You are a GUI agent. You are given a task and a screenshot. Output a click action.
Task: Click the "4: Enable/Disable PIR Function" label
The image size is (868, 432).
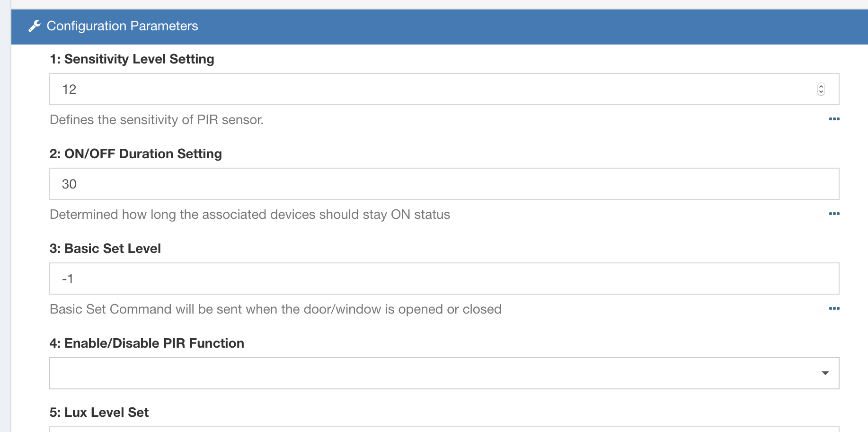147,343
